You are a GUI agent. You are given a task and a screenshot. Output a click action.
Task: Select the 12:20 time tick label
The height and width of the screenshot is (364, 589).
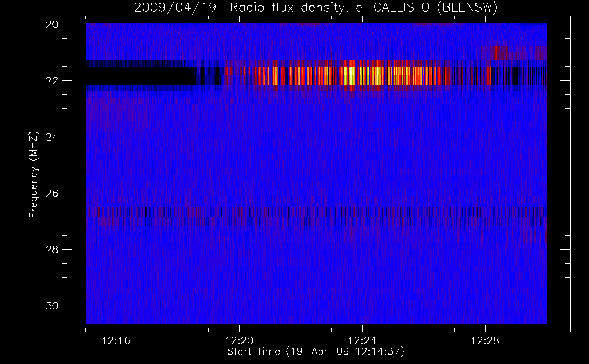click(x=239, y=341)
